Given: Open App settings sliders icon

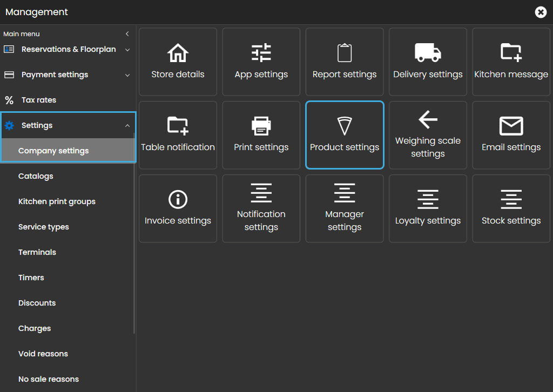Looking at the screenshot, I should coord(261,53).
